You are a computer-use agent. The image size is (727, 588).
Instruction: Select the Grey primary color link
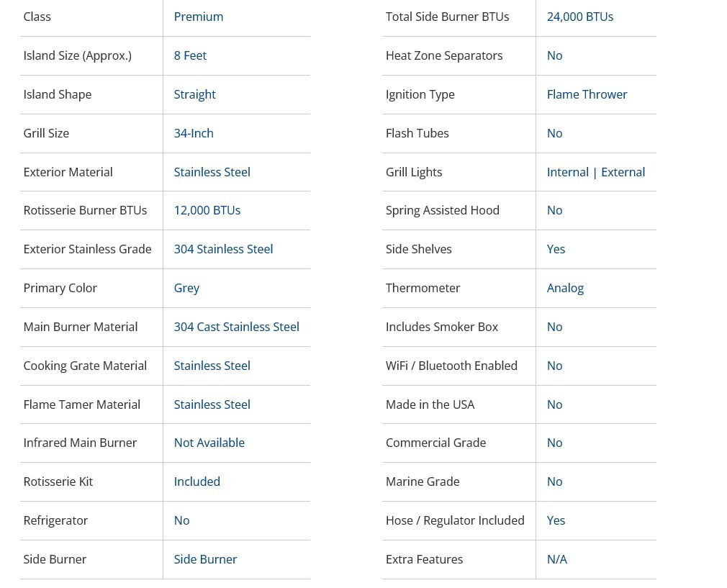(x=186, y=288)
